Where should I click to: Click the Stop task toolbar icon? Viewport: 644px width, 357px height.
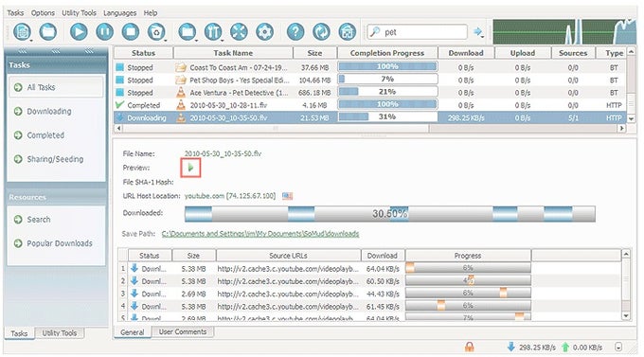point(131,31)
